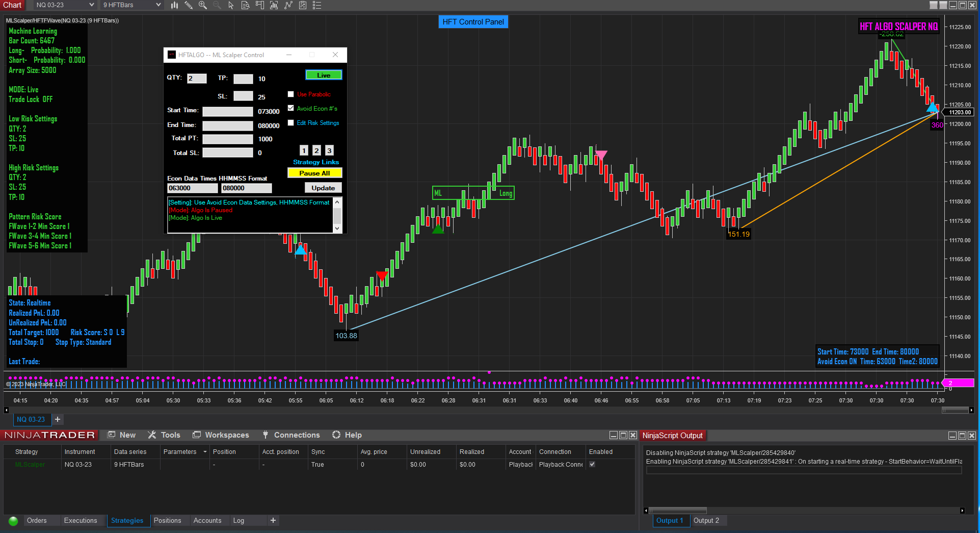The height and width of the screenshot is (533, 980).
Task: Open chart properties list icon
Action: tap(316, 5)
